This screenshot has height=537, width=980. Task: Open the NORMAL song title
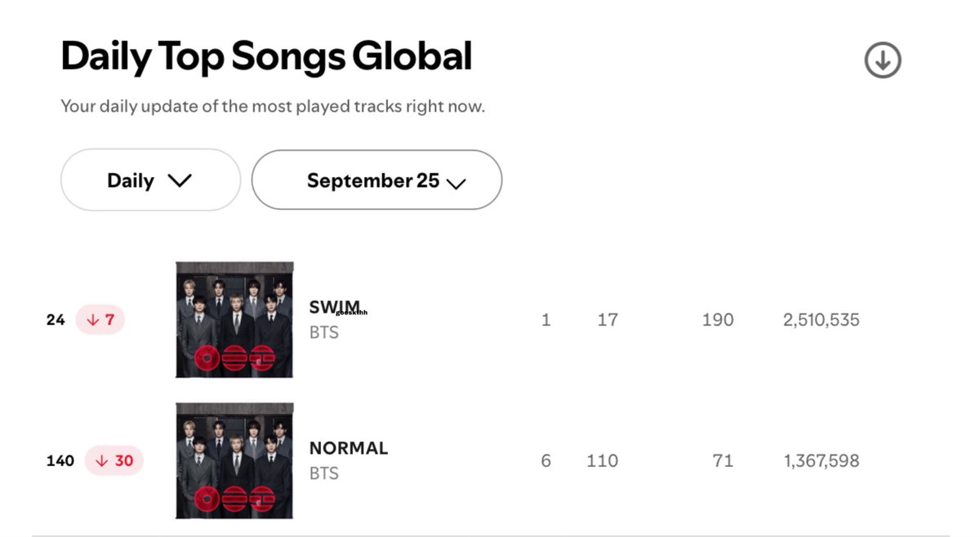tap(349, 448)
